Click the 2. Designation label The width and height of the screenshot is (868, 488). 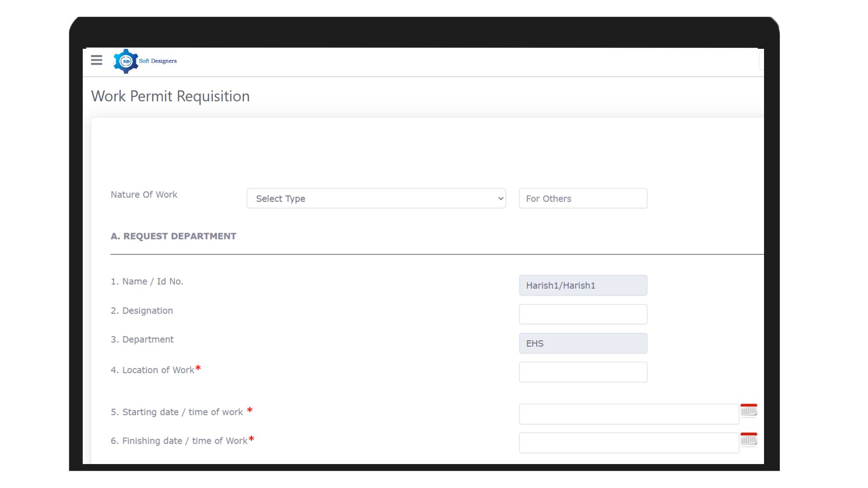point(142,310)
